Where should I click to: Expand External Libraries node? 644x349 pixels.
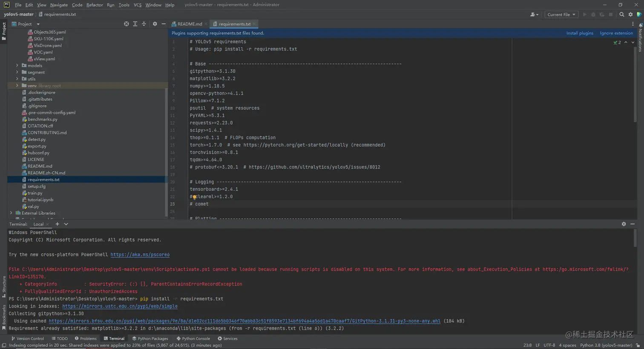11,213
